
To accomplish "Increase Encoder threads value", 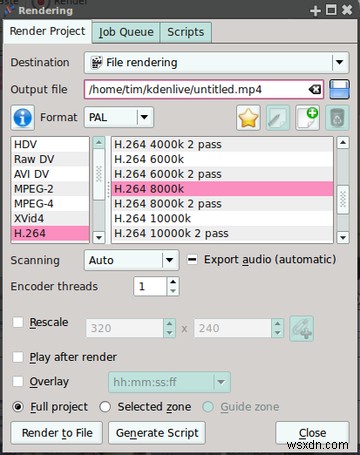I will coord(173,282).
